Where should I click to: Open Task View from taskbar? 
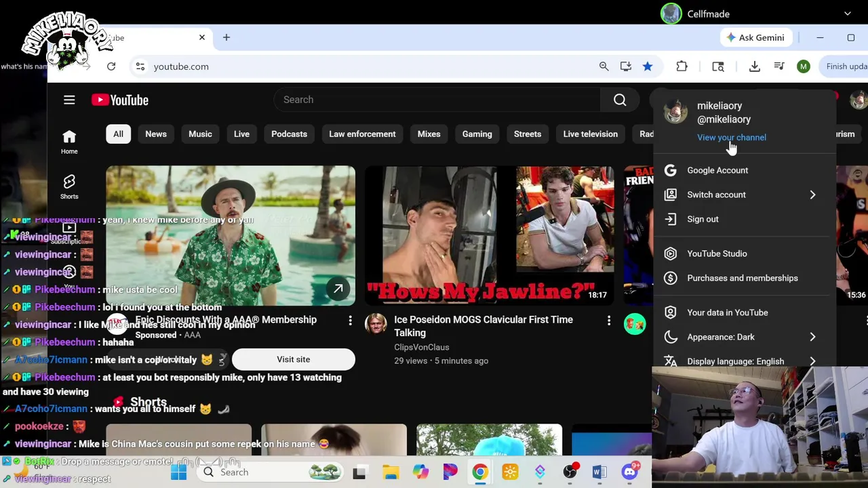coord(359,472)
